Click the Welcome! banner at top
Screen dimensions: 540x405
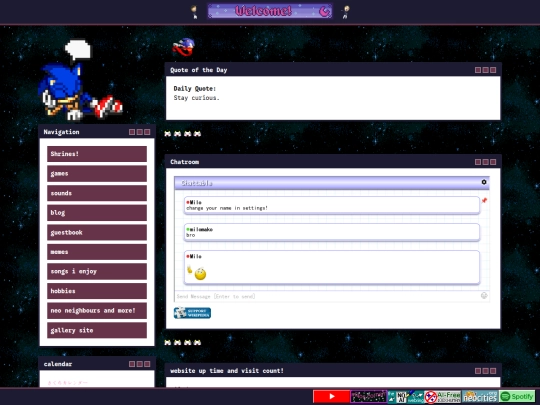(x=270, y=11)
